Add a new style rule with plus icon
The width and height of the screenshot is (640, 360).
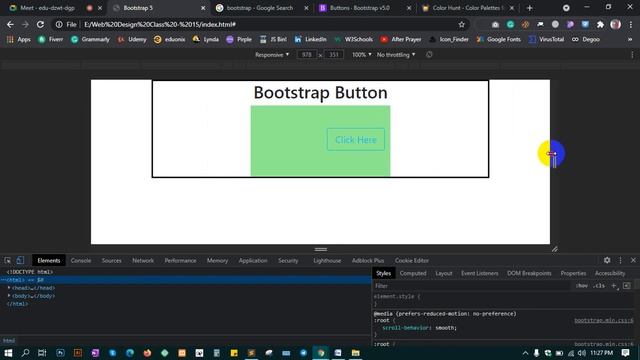[613, 286]
